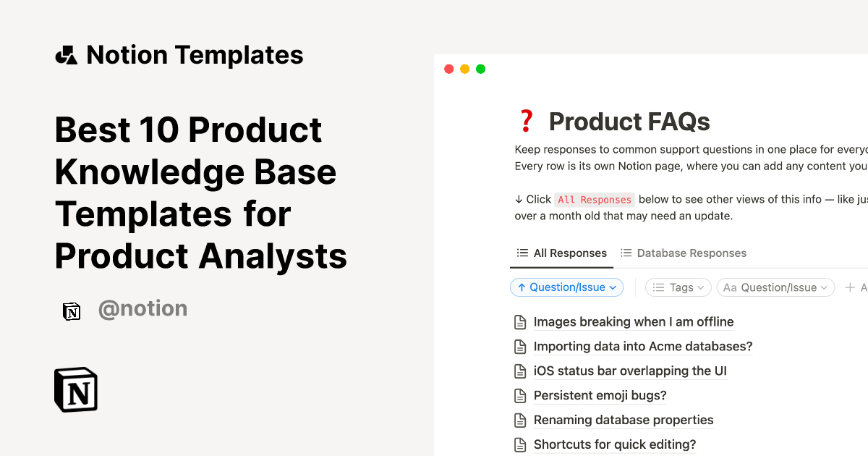Click the page icon beside Persistent emoji bugs?
This screenshot has height=456, width=868.
[x=521, y=395]
